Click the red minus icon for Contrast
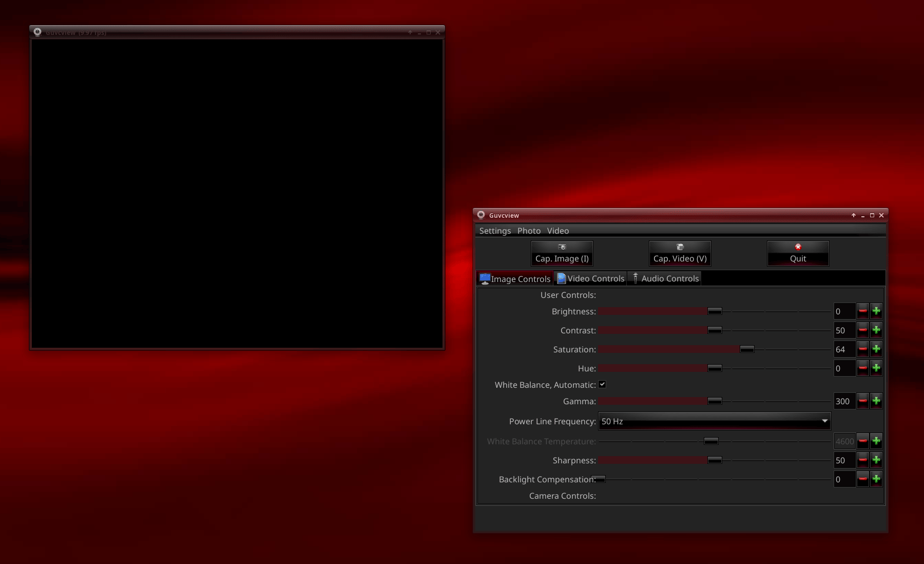This screenshot has height=564, width=924. pyautogui.click(x=863, y=330)
